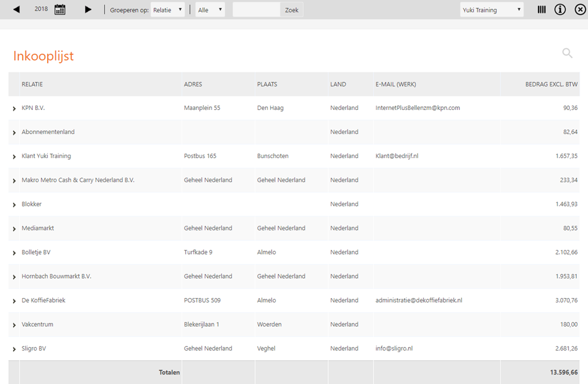Click the Inkooplijst page heading
588x384 pixels.
pyautogui.click(x=44, y=56)
